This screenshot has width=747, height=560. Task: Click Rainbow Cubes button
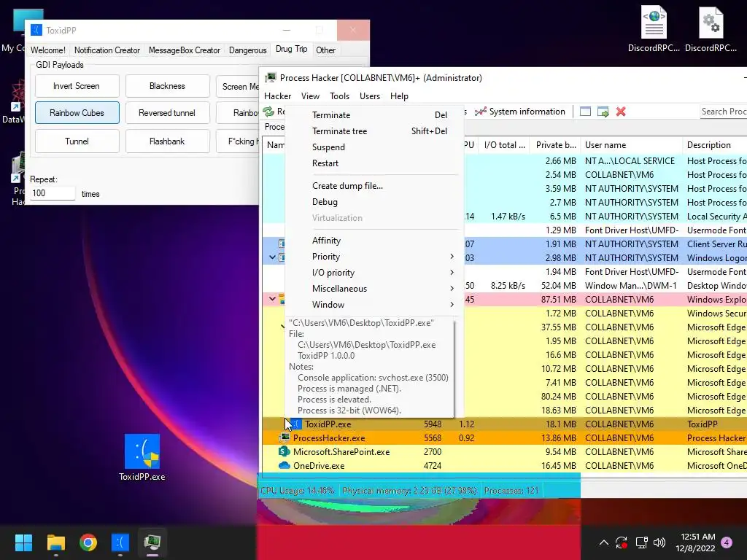(77, 113)
